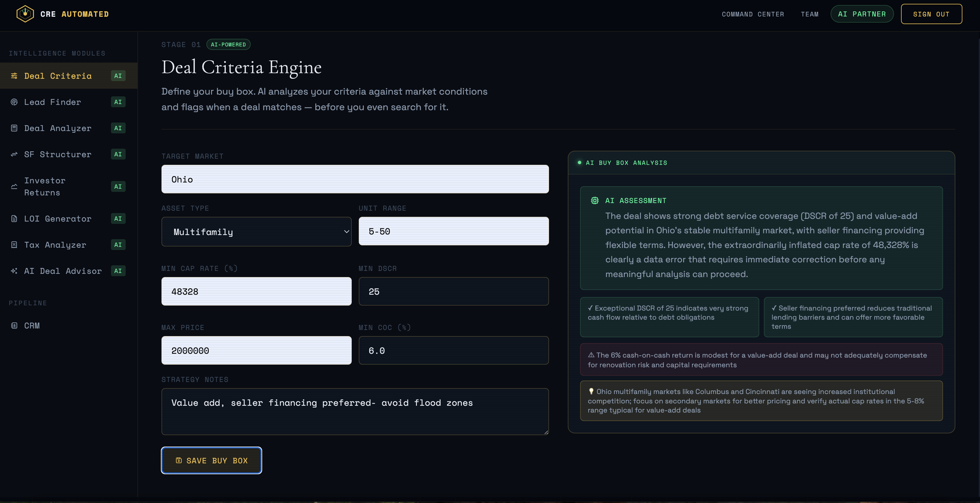Click the Tax Analyzer icon
Screen dimensions: 980x503
pos(14,245)
